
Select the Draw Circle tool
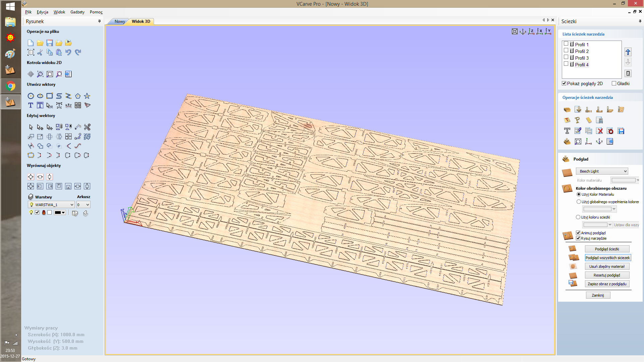point(31,96)
